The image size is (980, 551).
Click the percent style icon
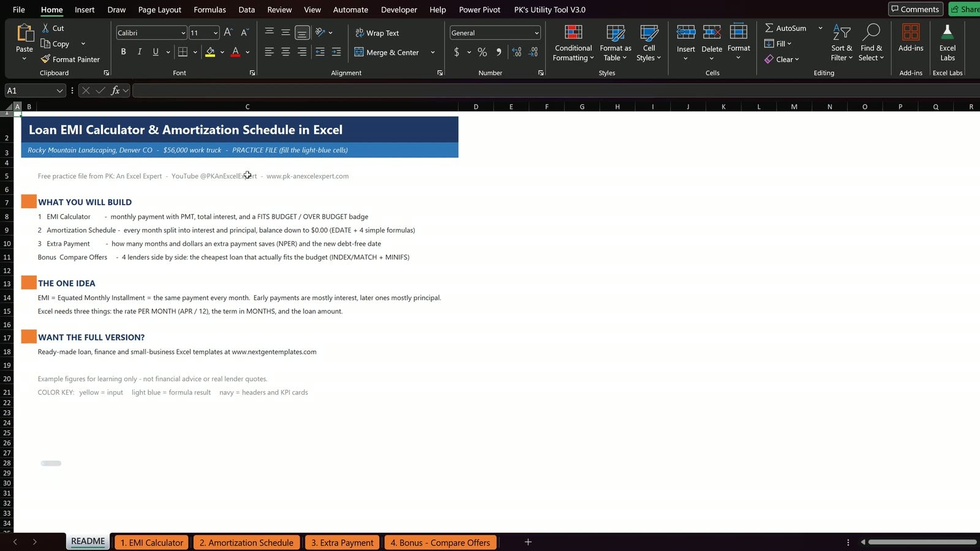(482, 52)
